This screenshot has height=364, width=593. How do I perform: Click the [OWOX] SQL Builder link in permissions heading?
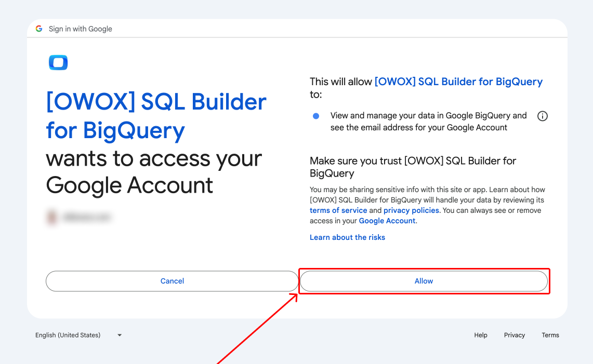458,82
